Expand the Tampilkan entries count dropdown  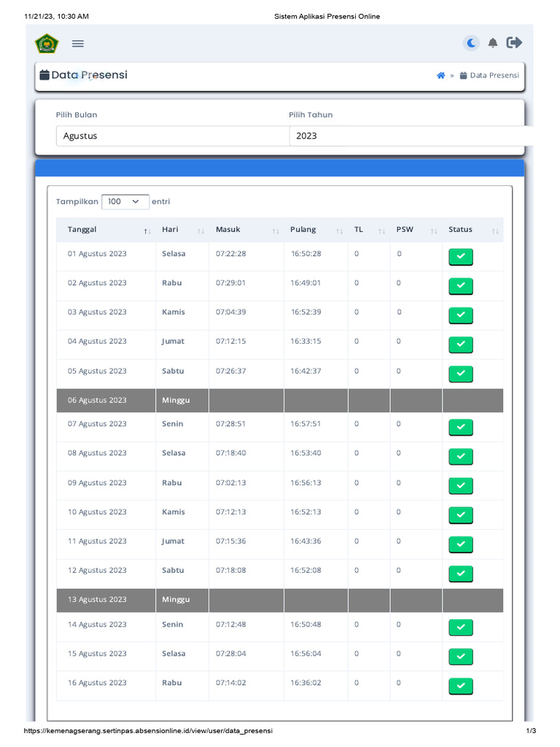point(125,201)
